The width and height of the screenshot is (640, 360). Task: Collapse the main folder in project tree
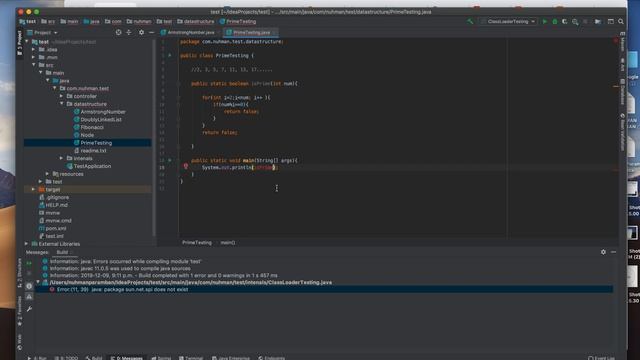(x=41, y=73)
